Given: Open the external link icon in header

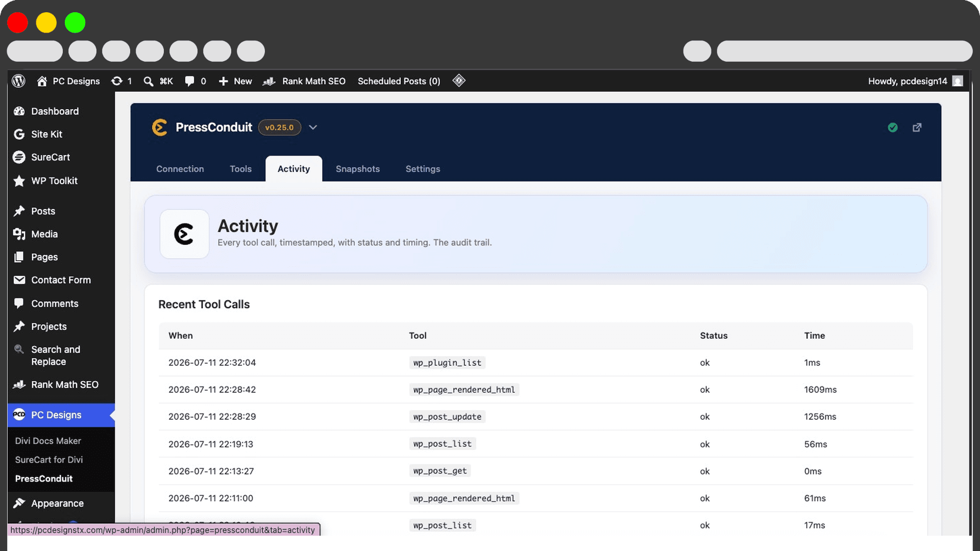Looking at the screenshot, I should pyautogui.click(x=917, y=128).
